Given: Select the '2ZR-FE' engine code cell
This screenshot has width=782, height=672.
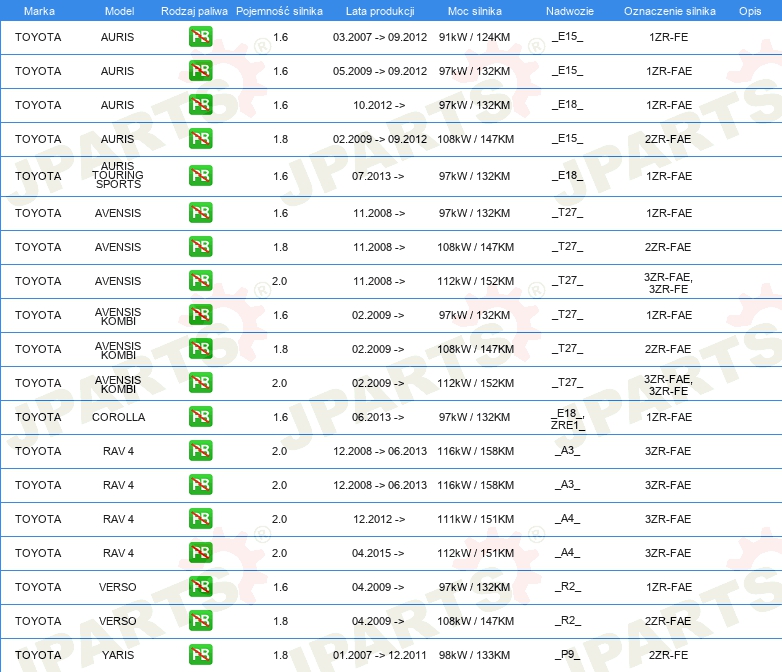Looking at the screenshot, I should (669, 655).
